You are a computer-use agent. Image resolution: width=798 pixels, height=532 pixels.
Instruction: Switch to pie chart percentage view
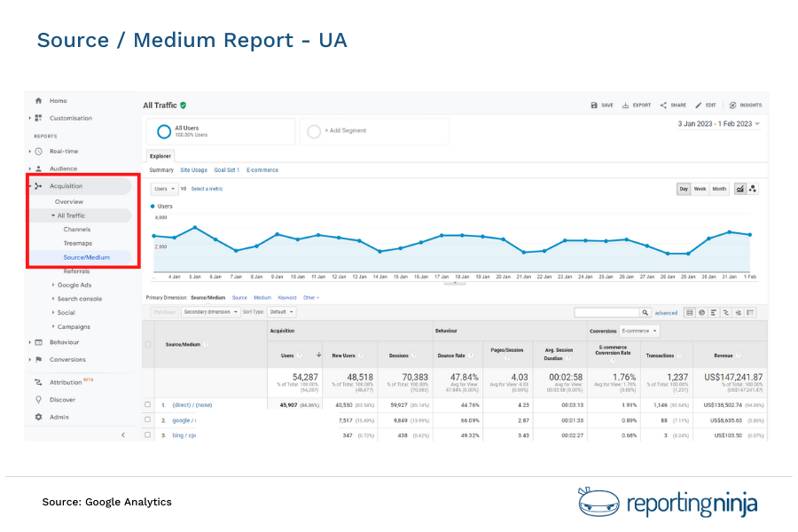(702, 313)
